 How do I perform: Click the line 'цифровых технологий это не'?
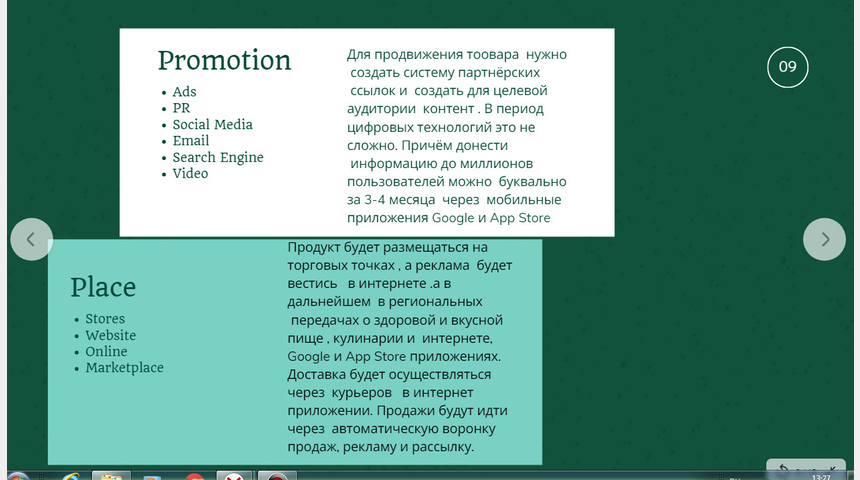coord(441,127)
